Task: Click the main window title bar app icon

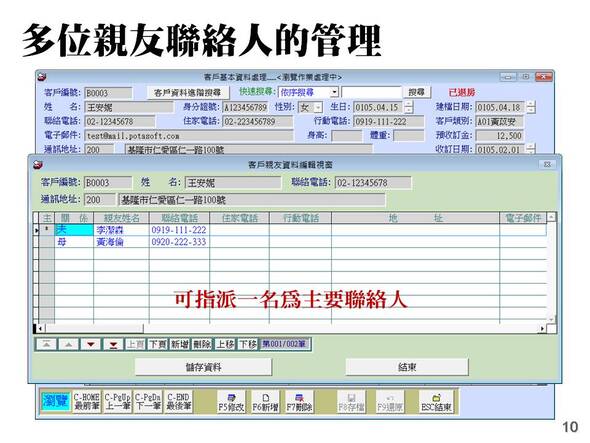Action: point(42,77)
